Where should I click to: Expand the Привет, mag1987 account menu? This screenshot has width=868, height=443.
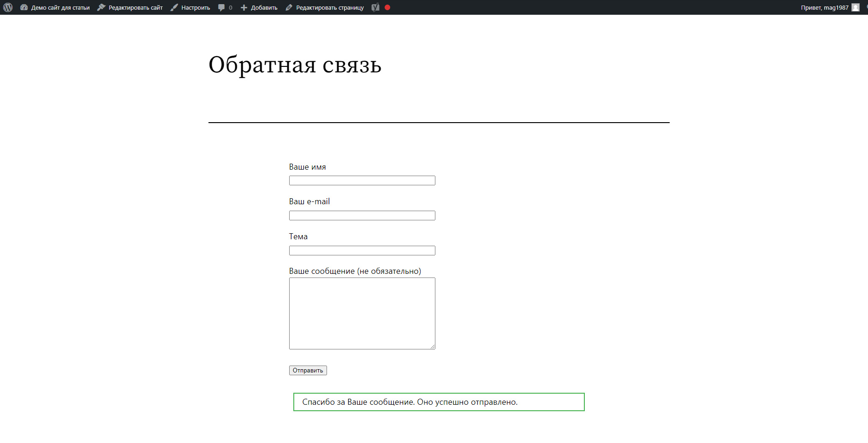[824, 7]
